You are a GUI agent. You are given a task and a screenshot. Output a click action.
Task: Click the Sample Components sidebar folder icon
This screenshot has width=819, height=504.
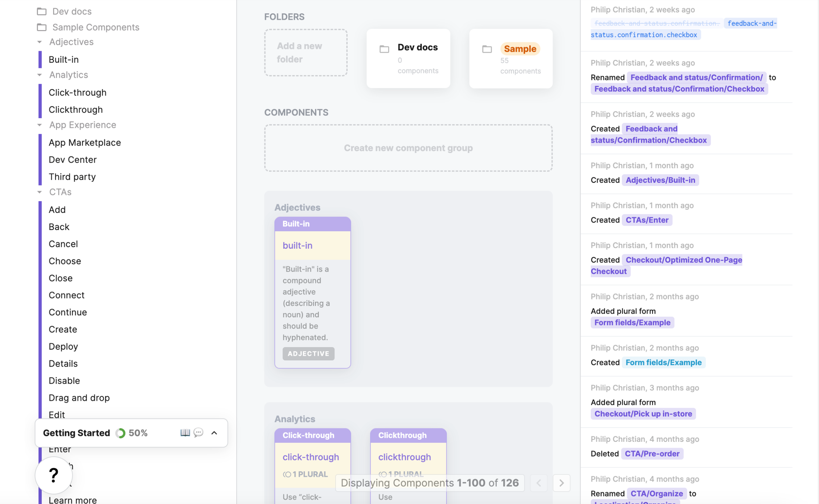(41, 27)
